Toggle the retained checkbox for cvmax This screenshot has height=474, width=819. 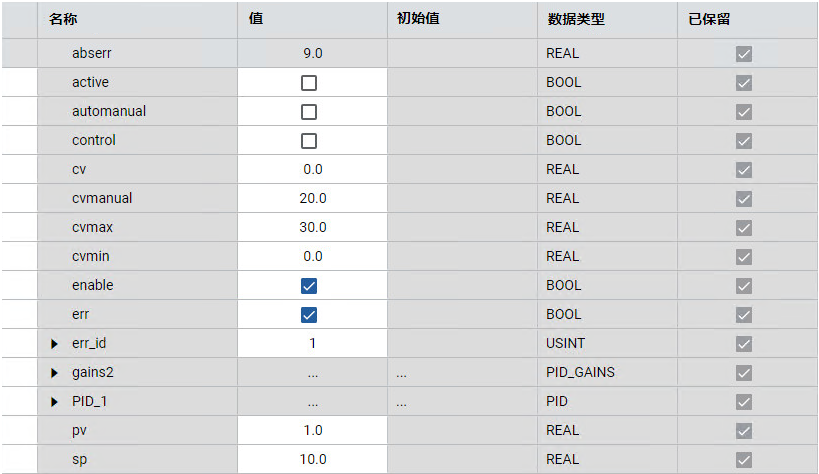[x=743, y=227]
